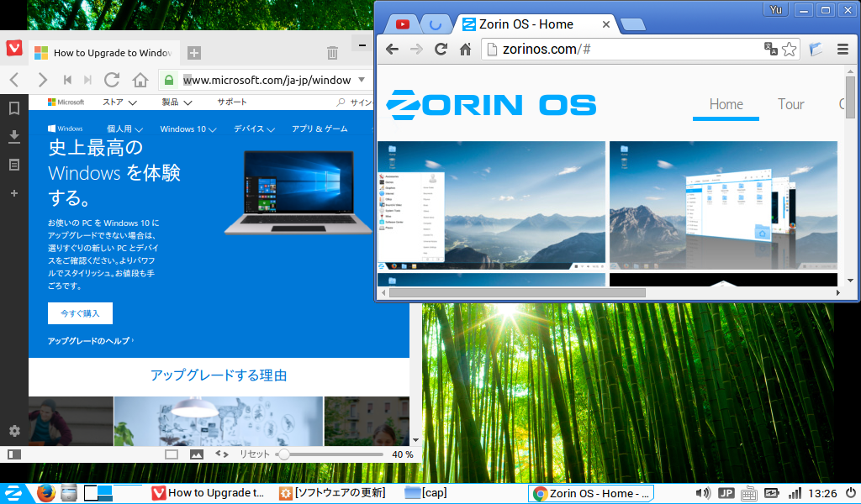
Task: Click the search magnifier on the Microsoft page
Action: pyautogui.click(x=341, y=102)
